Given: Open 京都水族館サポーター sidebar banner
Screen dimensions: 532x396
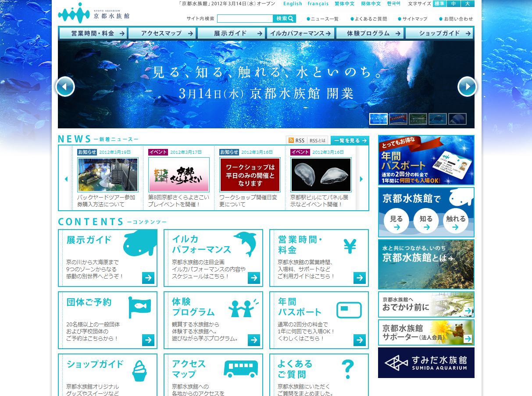Looking at the screenshot, I should click(426, 332).
